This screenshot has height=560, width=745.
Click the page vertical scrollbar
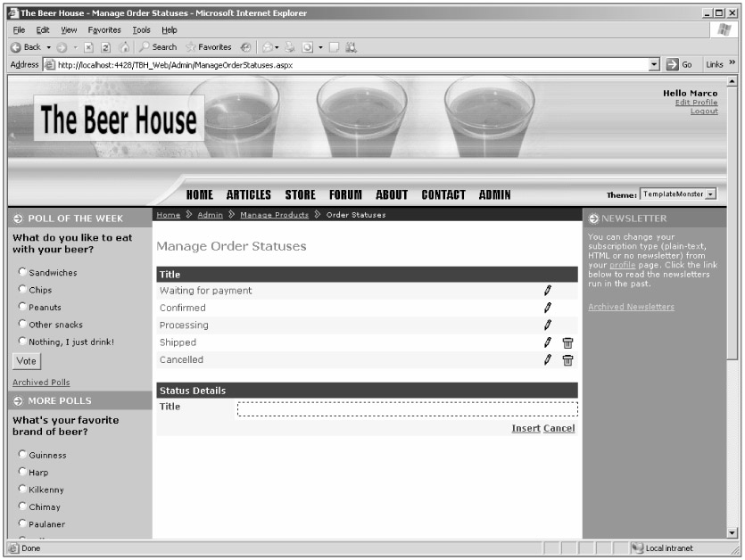(733, 268)
